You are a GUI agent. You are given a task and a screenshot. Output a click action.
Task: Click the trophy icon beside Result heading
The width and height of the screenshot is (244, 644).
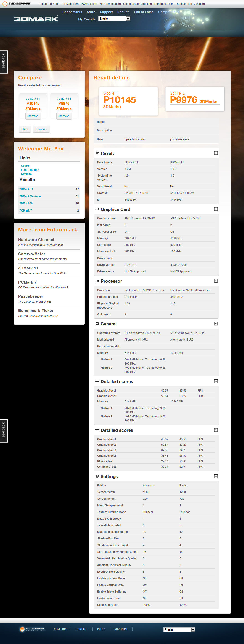click(97, 153)
